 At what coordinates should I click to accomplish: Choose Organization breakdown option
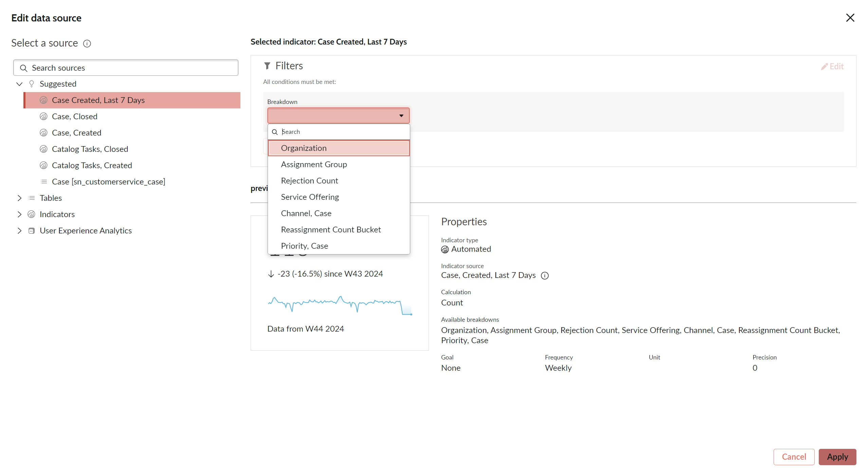pyautogui.click(x=339, y=148)
